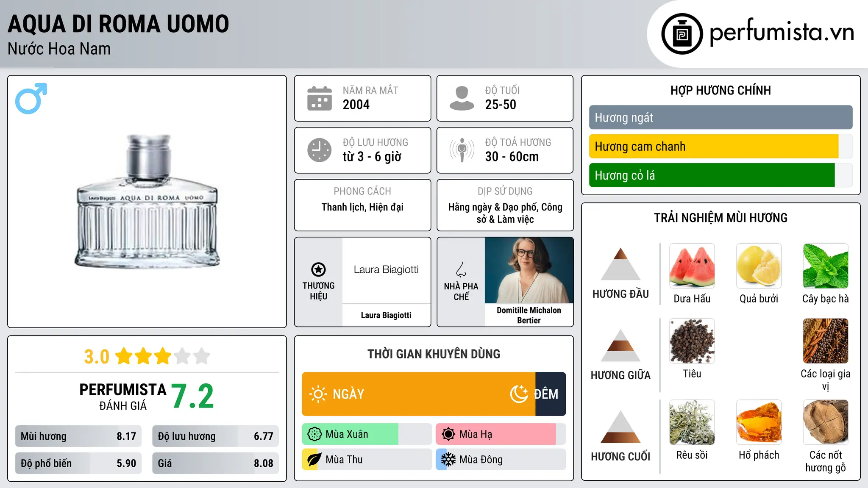Click the Hằng ngày & Dạo phố occasion text
Image resolution: width=868 pixels, height=488 pixels.
tap(505, 213)
